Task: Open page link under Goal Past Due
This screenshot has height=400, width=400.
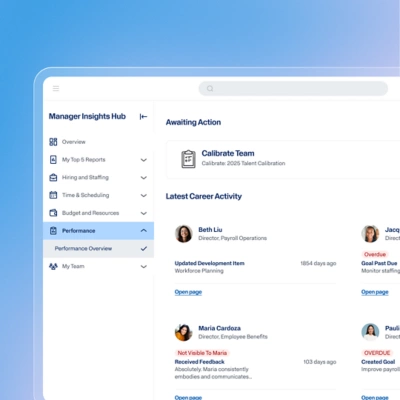Action: [x=375, y=292]
